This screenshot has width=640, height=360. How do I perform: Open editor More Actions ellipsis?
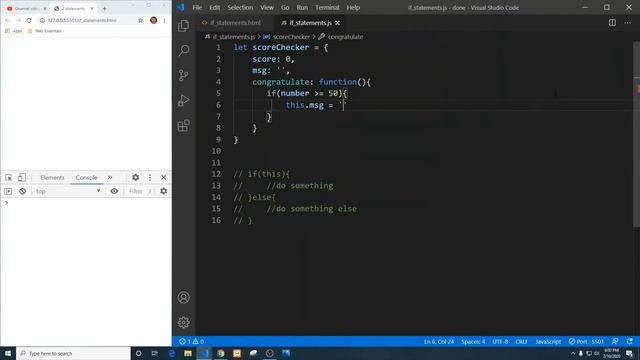pos(627,23)
